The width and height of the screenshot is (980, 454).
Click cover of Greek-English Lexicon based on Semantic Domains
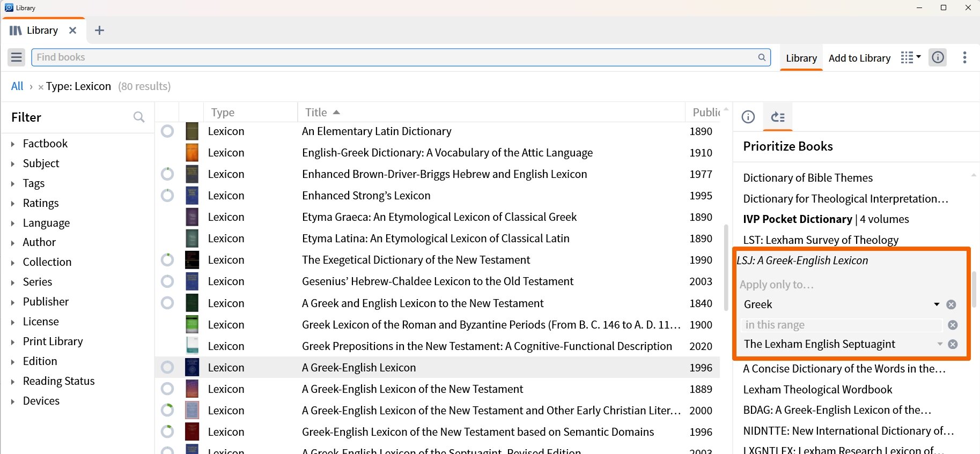point(192,432)
